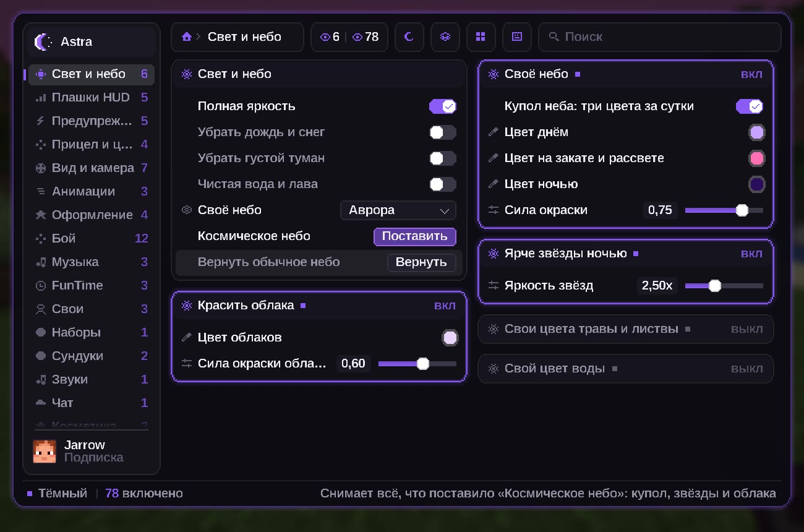804x532 pixels.
Task: Open the Плашки HUD category
Action: tap(92, 98)
